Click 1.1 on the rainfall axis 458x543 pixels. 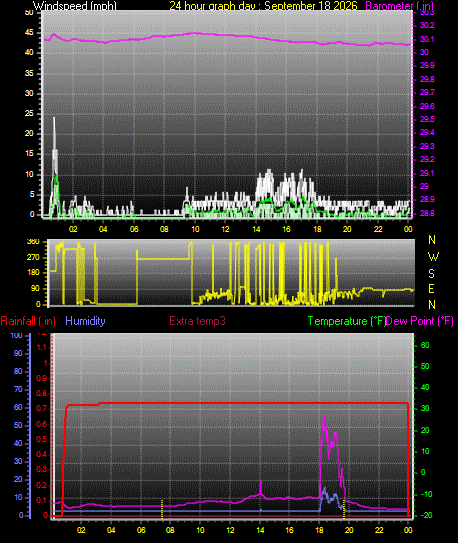[x=42, y=347]
